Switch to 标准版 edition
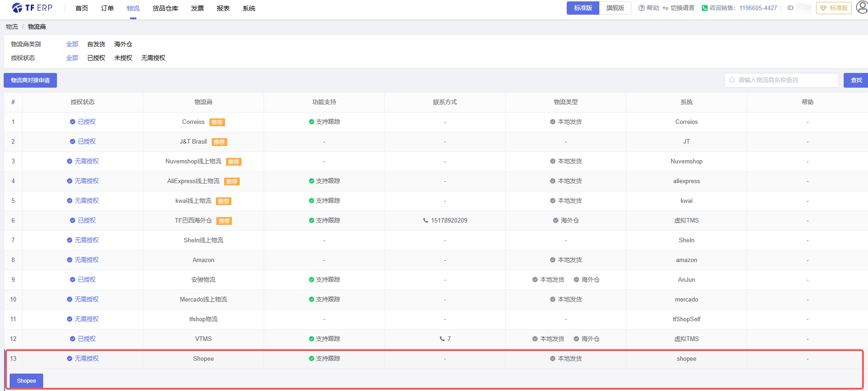Viewport: 868px width, 391px height. click(583, 8)
